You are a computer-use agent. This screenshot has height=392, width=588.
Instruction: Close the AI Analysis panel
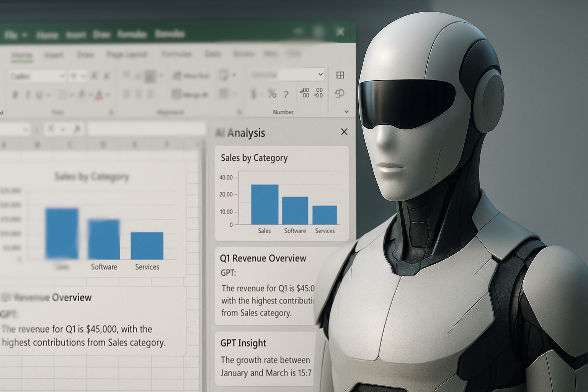pyautogui.click(x=344, y=132)
